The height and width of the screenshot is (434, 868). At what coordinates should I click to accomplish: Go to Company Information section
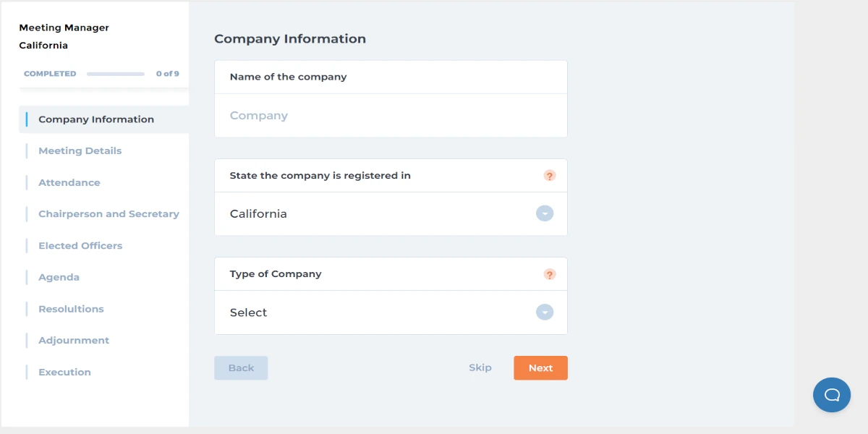point(96,119)
